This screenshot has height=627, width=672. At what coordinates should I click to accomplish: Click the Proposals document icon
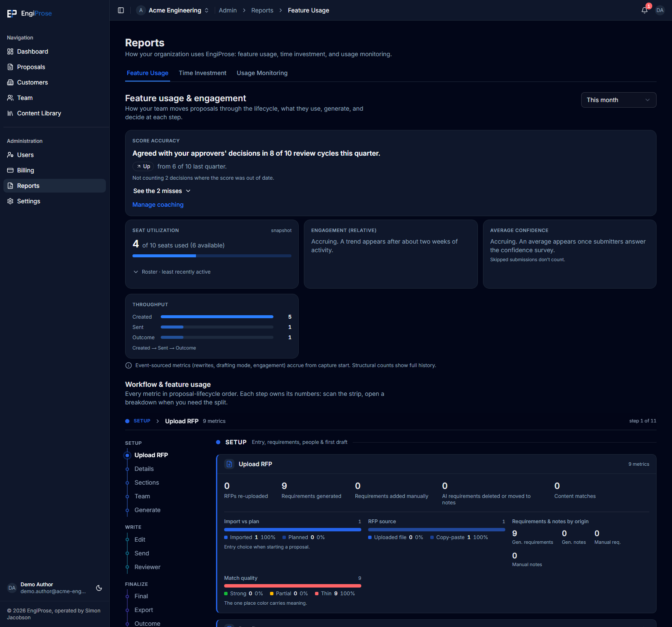[10, 67]
